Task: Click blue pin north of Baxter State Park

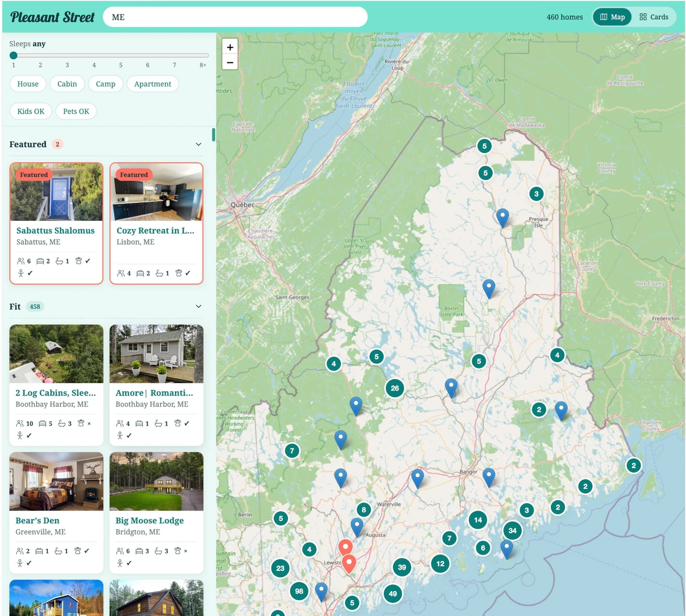Action: (x=489, y=288)
